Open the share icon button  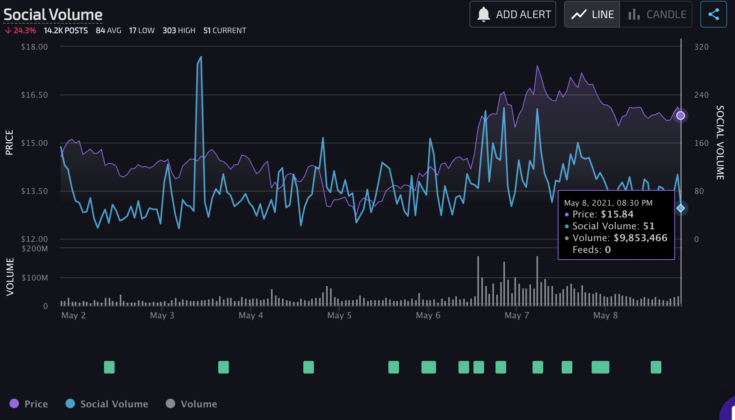point(713,15)
